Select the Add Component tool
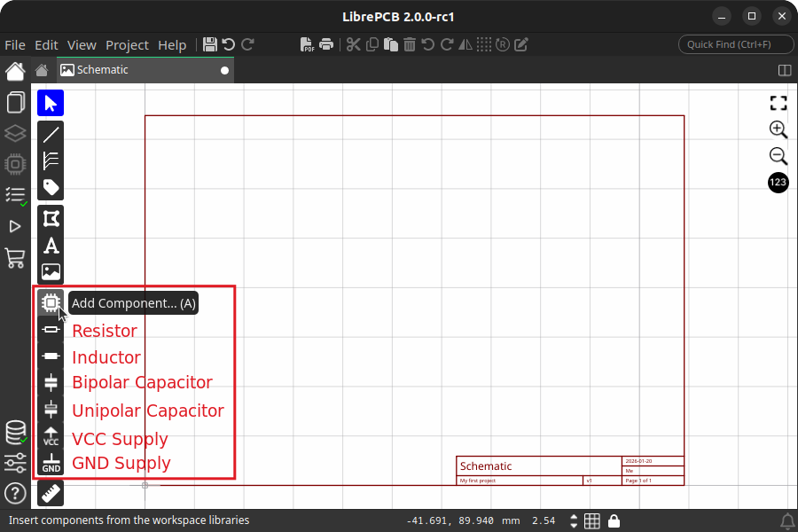798x532 pixels. (50, 302)
